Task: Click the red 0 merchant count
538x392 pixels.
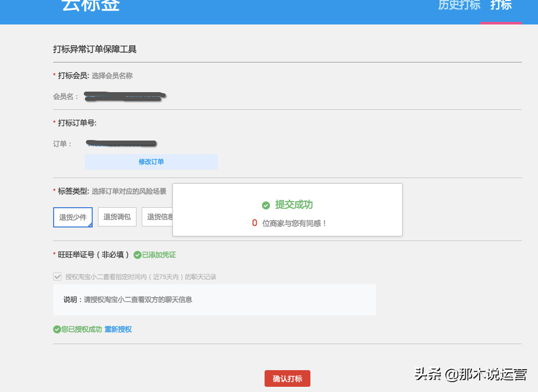Action: (x=255, y=223)
